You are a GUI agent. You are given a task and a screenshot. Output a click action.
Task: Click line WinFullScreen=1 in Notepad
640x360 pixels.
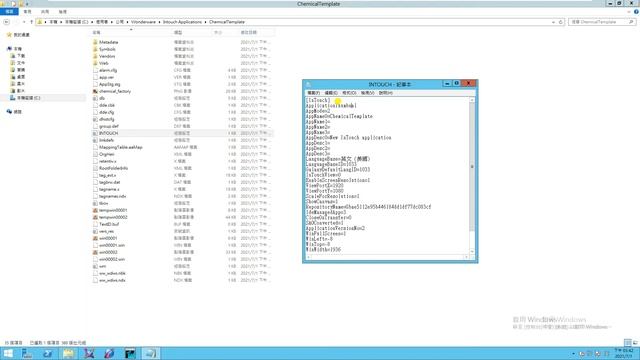point(326,233)
